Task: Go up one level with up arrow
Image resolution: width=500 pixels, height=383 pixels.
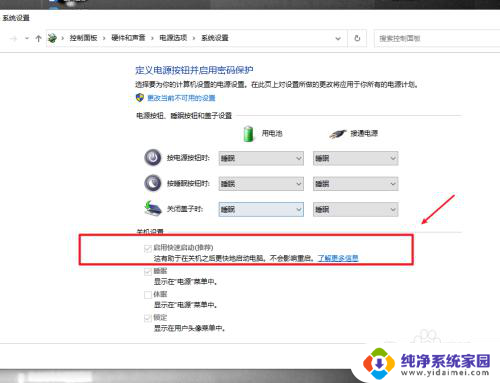Action: point(38,38)
